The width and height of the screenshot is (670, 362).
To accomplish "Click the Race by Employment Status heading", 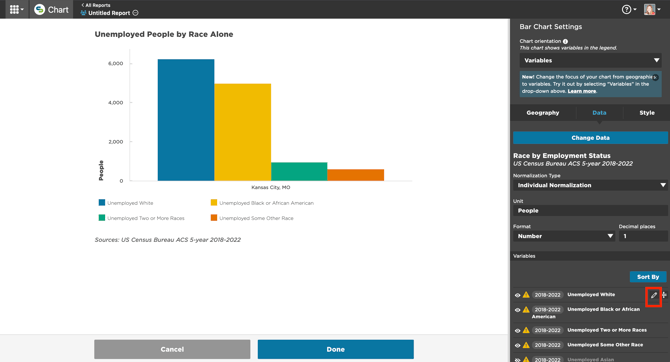I will (x=561, y=156).
